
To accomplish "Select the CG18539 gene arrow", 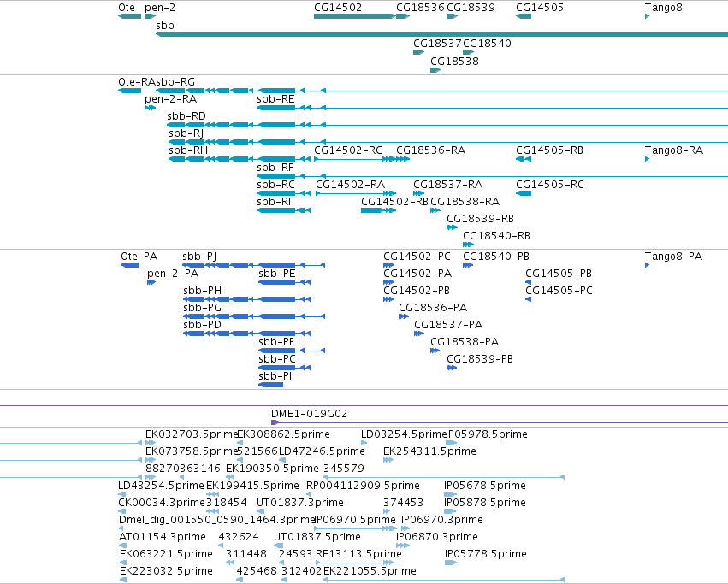I will [453, 16].
